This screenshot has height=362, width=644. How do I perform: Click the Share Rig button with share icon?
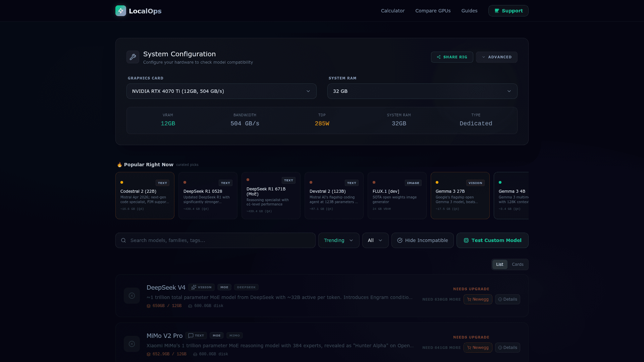tap(452, 57)
